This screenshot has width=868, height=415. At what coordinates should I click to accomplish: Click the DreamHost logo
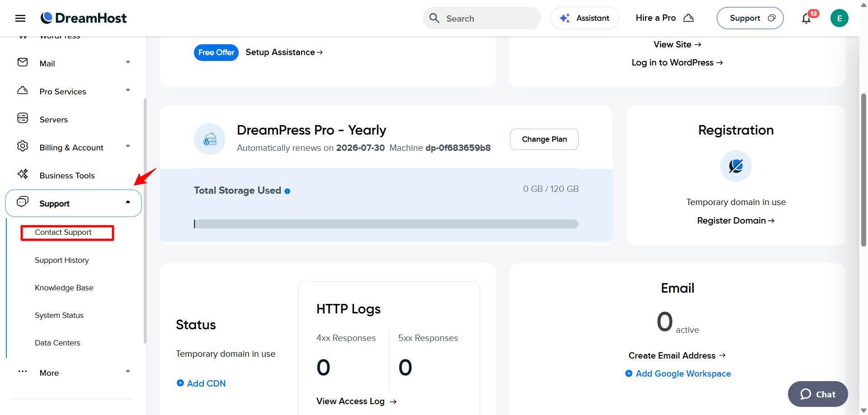(x=84, y=18)
